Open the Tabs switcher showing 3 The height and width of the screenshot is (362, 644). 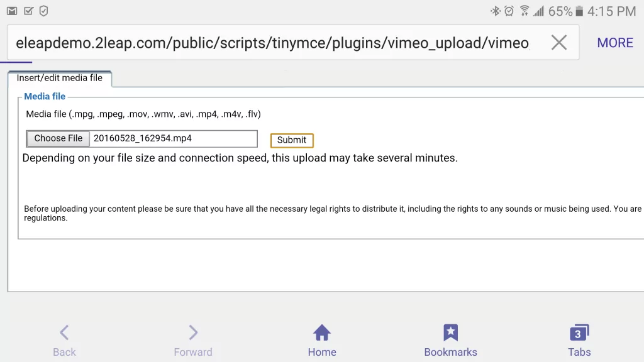click(x=579, y=341)
